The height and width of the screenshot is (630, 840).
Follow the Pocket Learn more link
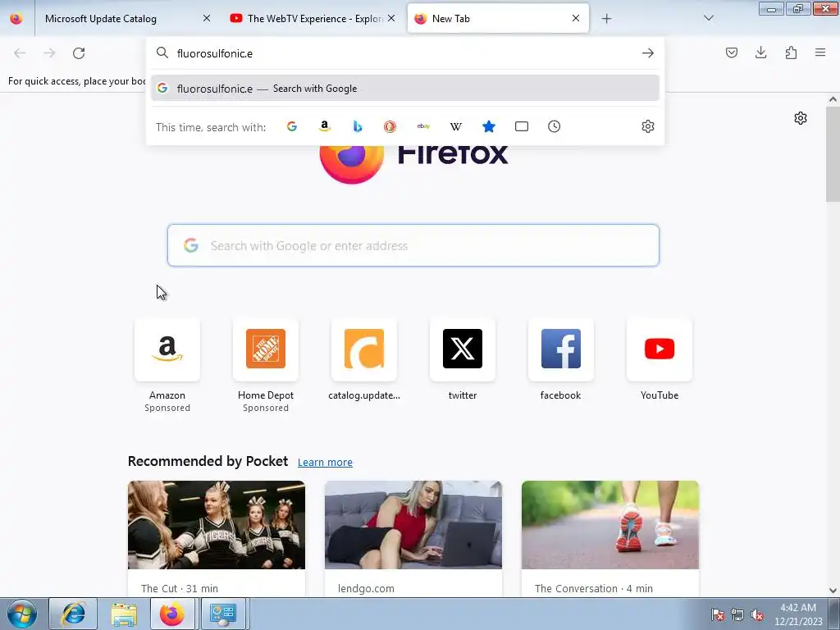[325, 463]
